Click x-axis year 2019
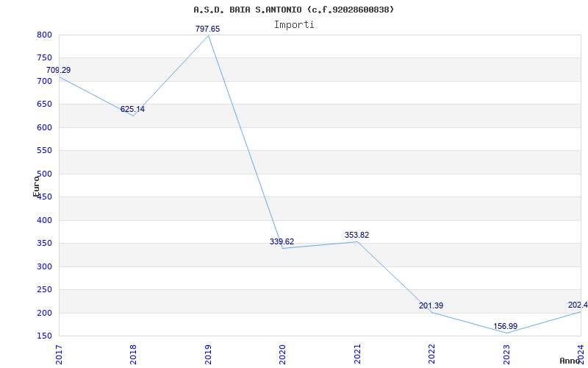The height and width of the screenshot is (368, 588). (208, 355)
